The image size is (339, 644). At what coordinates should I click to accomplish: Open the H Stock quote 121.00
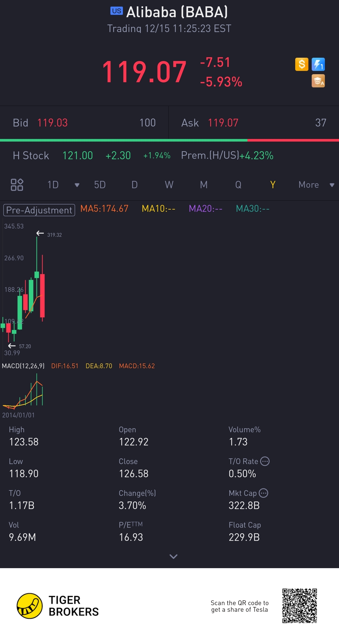pyautogui.click(x=77, y=155)
